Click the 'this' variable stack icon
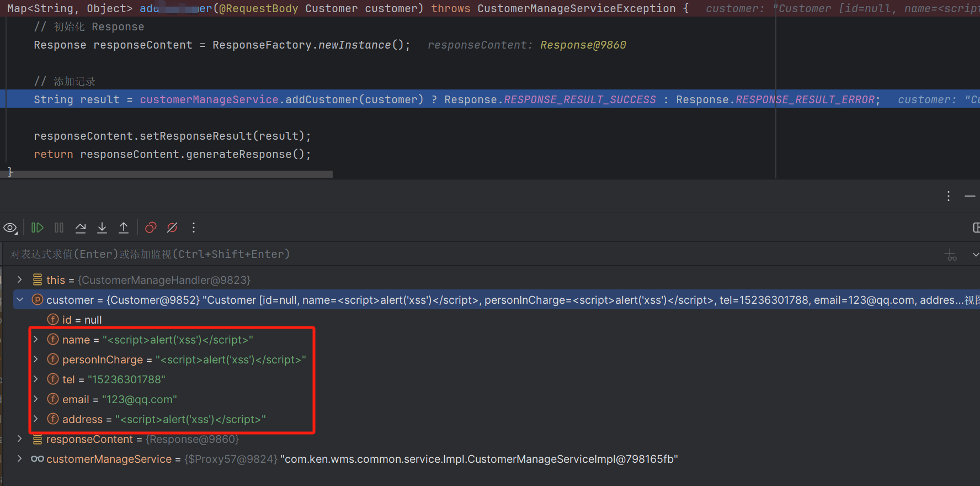The image size is (980, 486). tap(37, 279)
